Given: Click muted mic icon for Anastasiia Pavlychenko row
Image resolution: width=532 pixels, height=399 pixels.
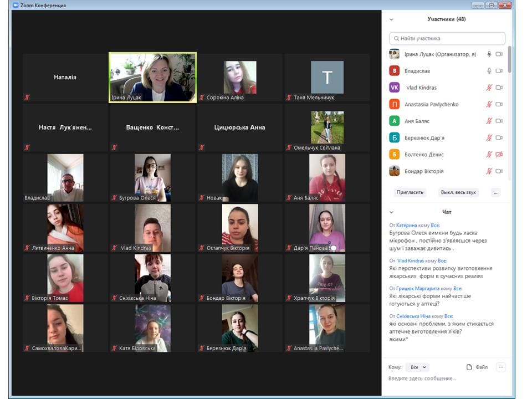Looking at the screenshot, I should (x=489, y=104).
